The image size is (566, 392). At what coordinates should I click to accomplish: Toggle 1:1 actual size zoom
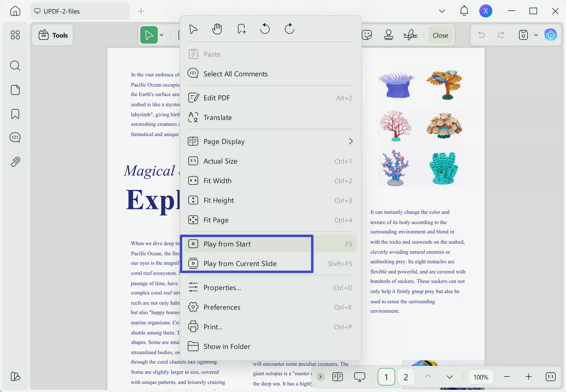[x=551, y=377]
